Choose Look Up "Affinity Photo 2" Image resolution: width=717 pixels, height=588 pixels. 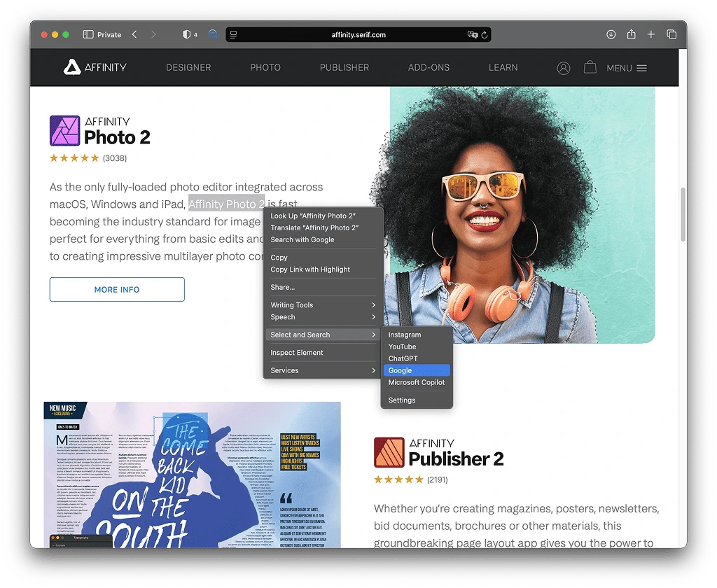point(322,216)
